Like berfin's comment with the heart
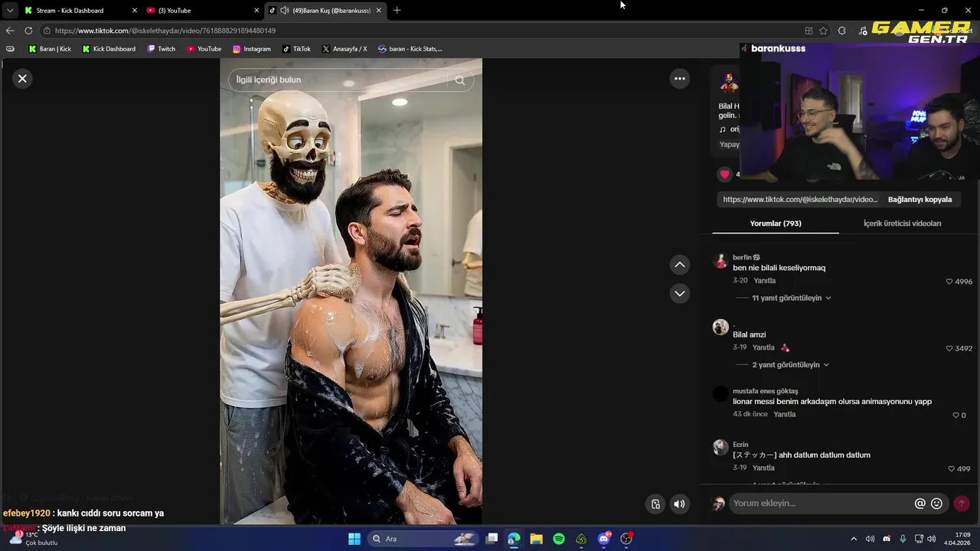Screen dimensions: 980x551 click(949, 282)
